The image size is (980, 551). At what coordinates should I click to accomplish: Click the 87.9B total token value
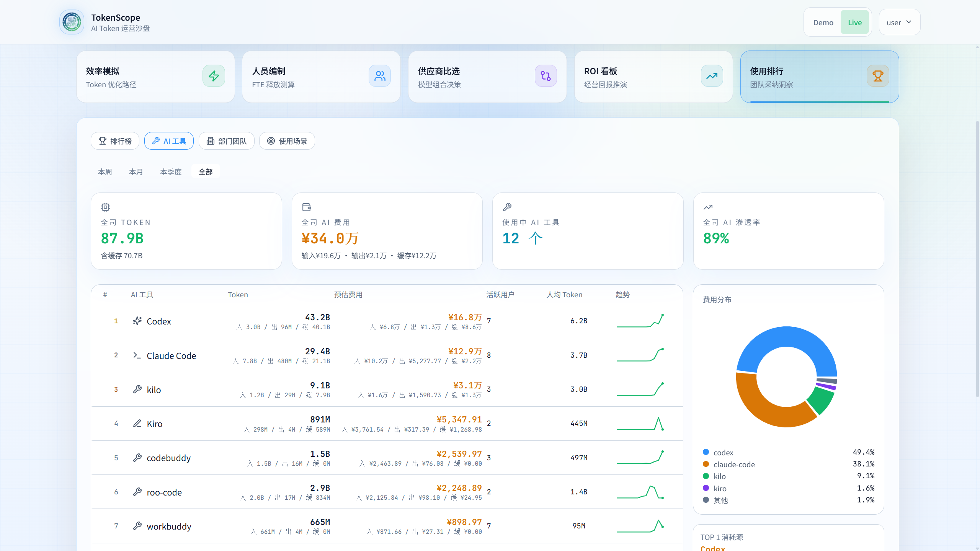point(122,238)
